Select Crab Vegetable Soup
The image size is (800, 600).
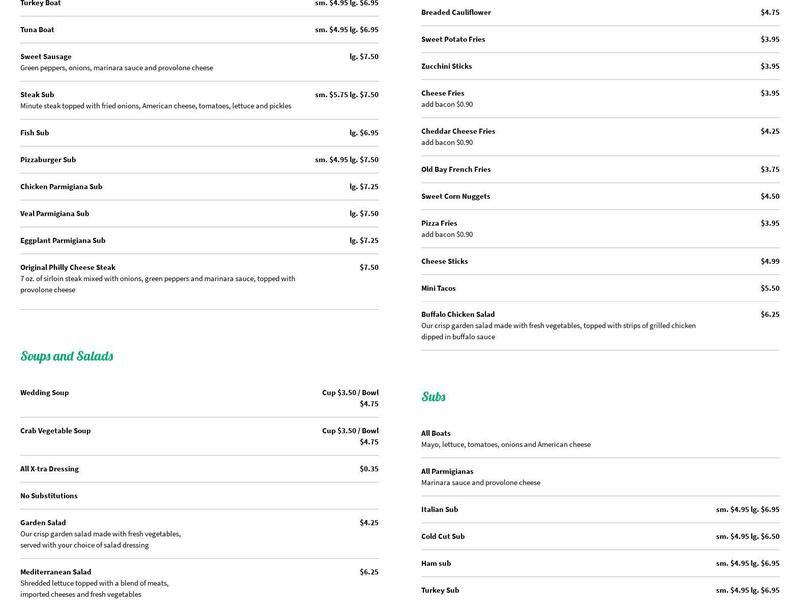point(55,431)
